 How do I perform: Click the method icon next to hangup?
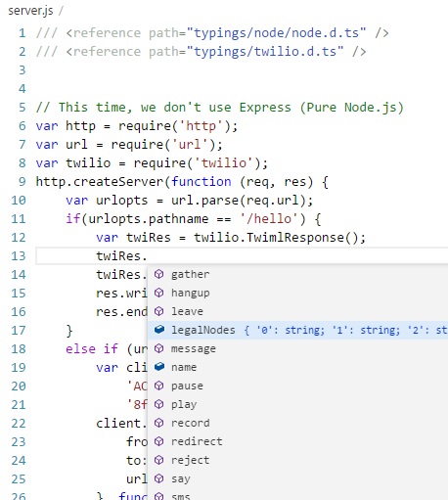tap(158, 293)
